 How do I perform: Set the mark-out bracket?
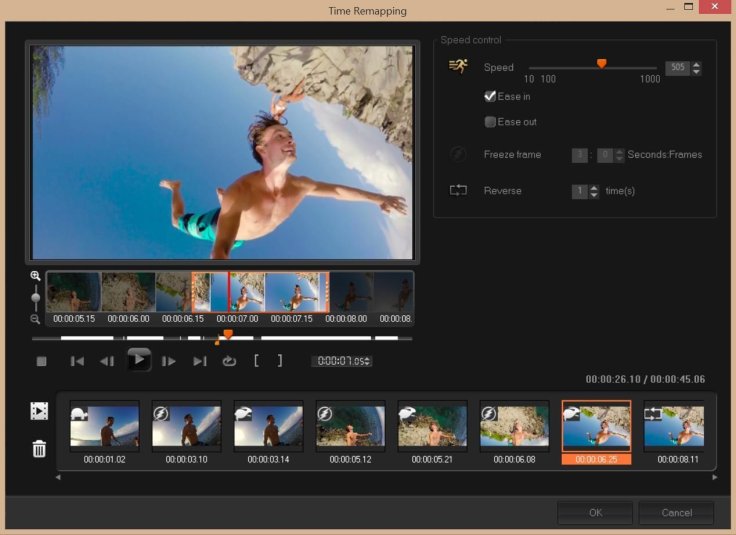(x=280, y=361)
